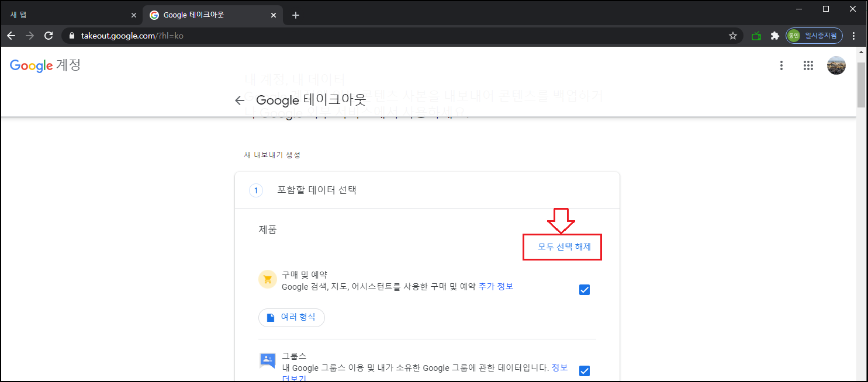Click the Google 테이크아웃 page title
Screen dimensions: 868x382
click(x=311, y=100)
